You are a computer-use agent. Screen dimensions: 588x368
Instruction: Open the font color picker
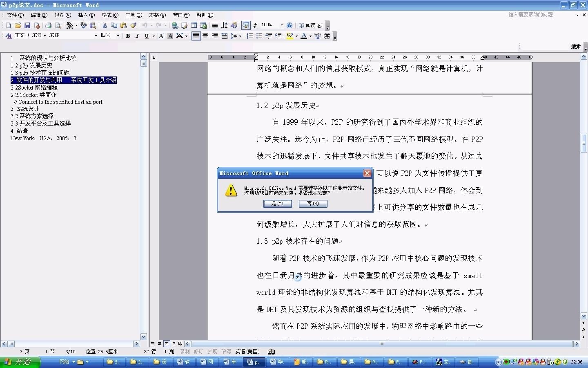(x=310, y=36)
